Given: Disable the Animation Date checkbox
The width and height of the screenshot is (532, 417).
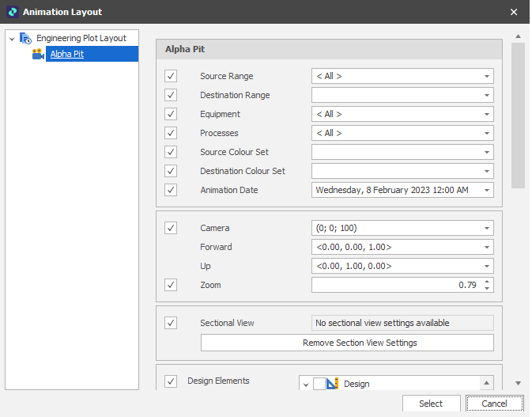Looking at the screenshot, I should coord(171,190).
